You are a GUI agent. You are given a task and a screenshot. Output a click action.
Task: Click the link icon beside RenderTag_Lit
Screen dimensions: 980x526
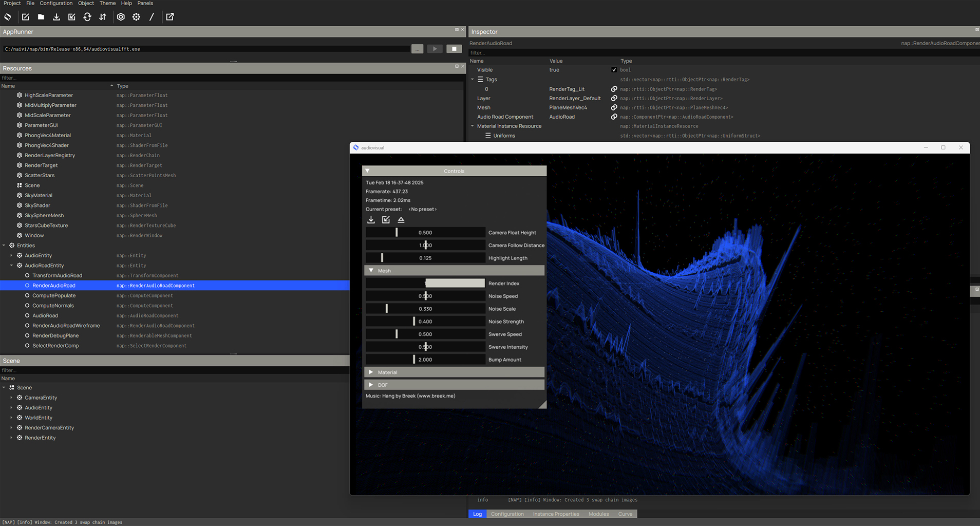[614, 89]
